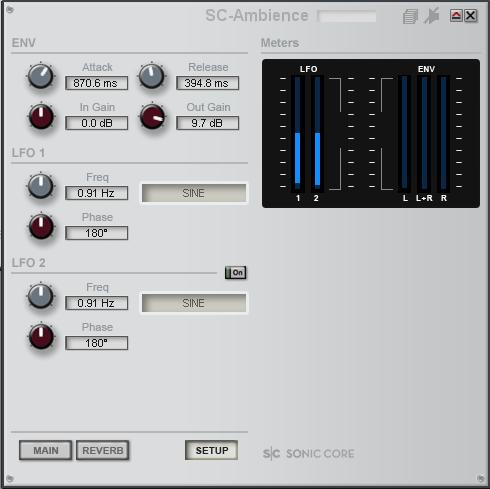Click the LFO 1 Freq knob
The height and width of the screenshot is (489, 490).
click(41, 186)
